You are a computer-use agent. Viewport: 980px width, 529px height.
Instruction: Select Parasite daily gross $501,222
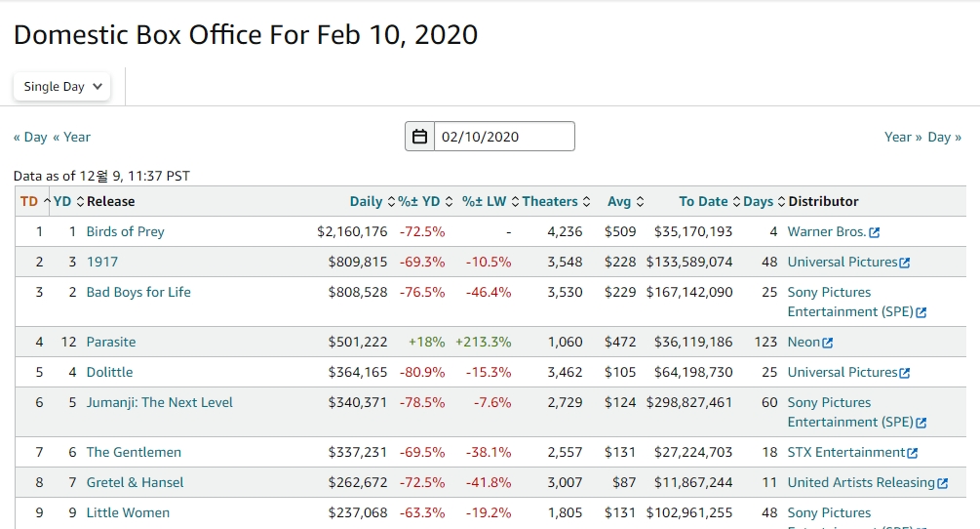(x=358, y=342)
